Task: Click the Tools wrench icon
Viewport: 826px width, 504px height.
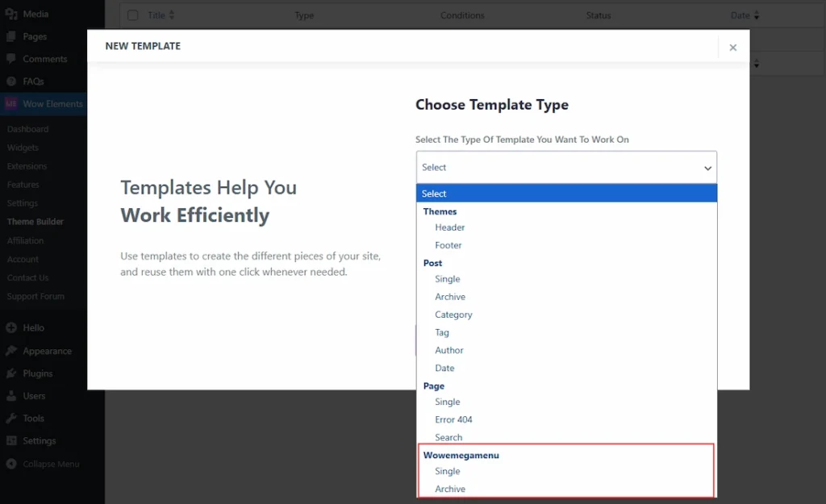Action: 11,419
